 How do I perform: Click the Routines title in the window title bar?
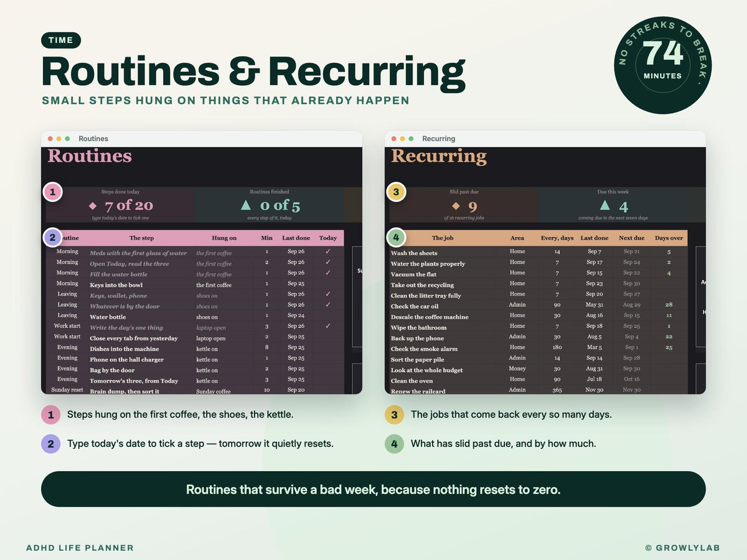point(93,139)
